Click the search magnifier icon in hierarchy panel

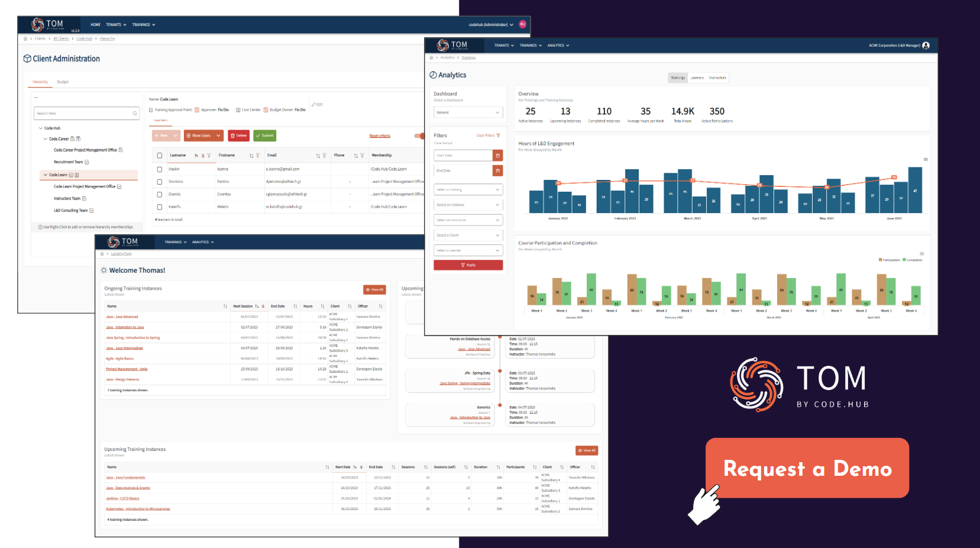pyautogui.click(x=135, y=114)
